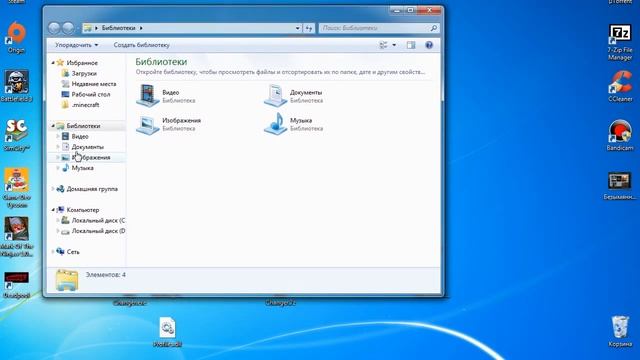Expand the Музыка node in tree
The width and height of the screenshot is (640, 360).
point(58,168)
